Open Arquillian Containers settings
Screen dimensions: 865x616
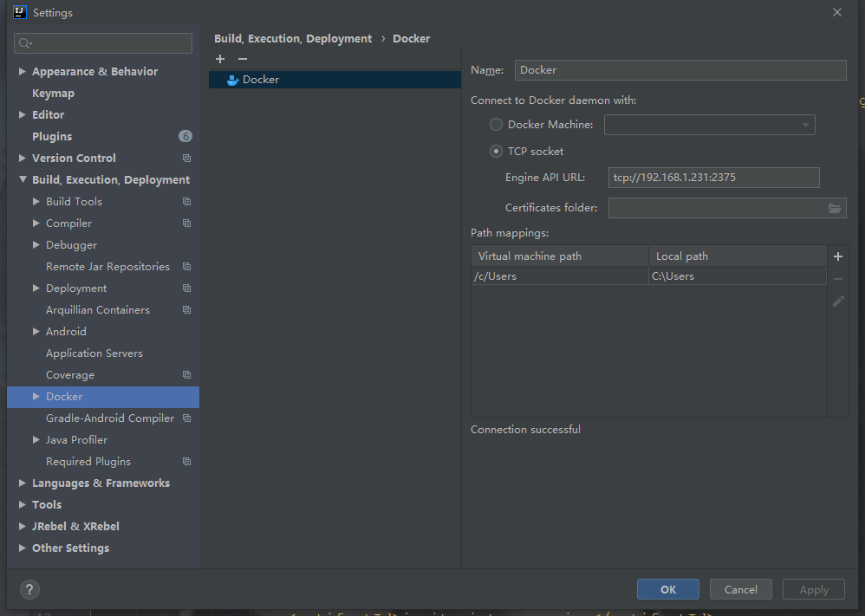point(98,310)
